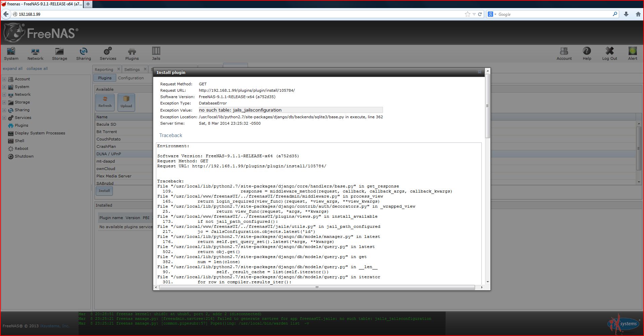Select the Configuration sub-tab
This screenshot has height=336, width=644.
click(131, 78)
